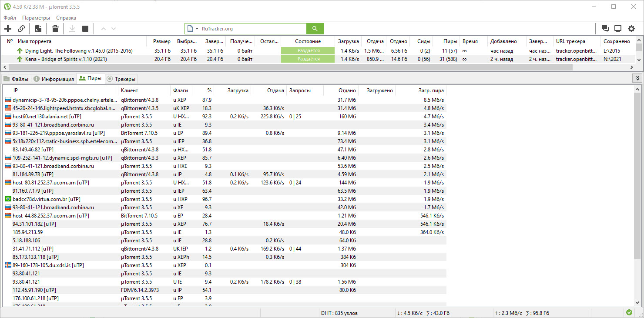Sort peers by IP column header
Screen dimensions: 644x318
click(61, 90)
